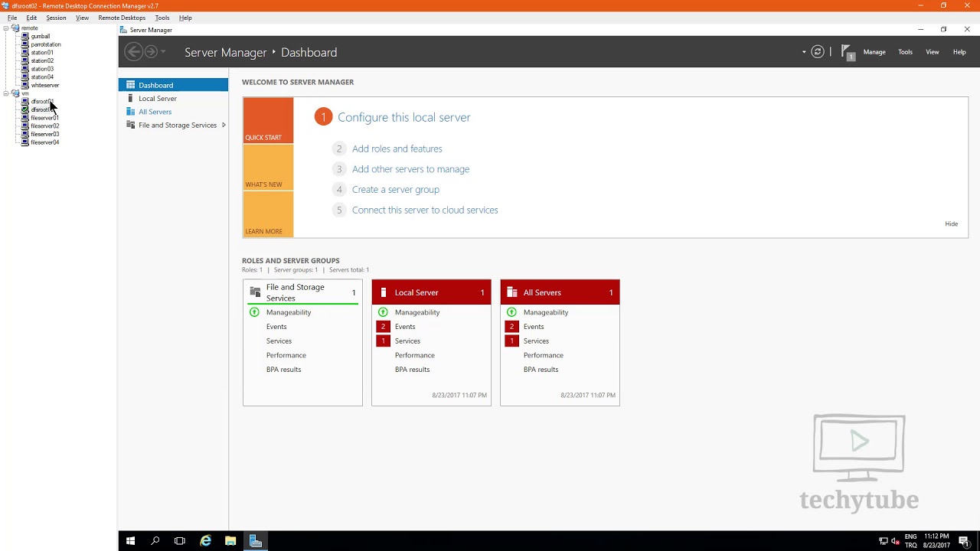
Task: Open File Explorer from the taskbar
Action: (x=230, y=541)
